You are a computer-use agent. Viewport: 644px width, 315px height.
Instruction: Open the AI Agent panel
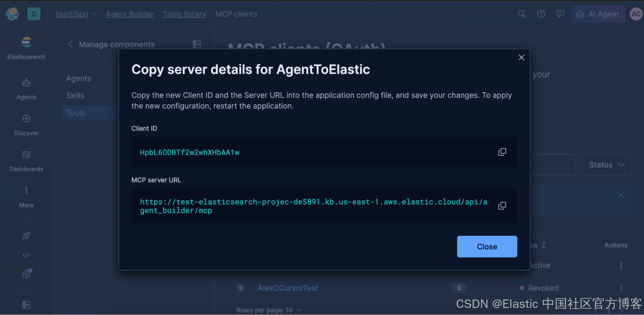point(598,14)
